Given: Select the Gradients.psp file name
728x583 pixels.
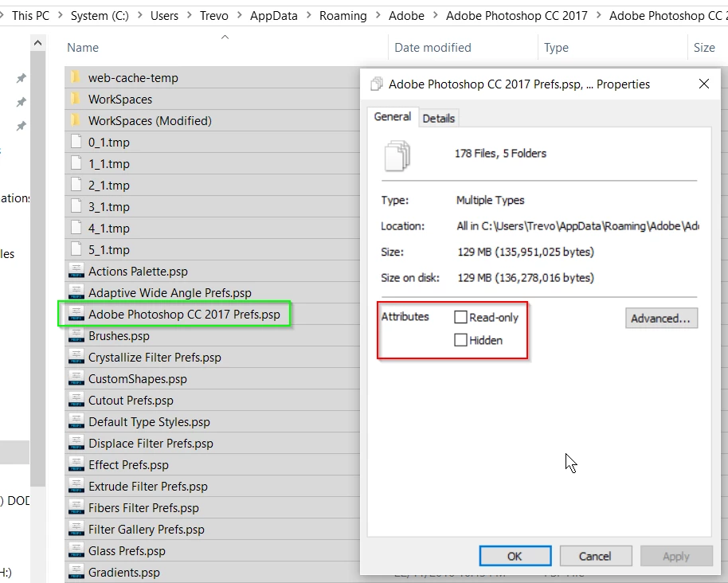Looking at the screenshot, I should coord(124,573).
